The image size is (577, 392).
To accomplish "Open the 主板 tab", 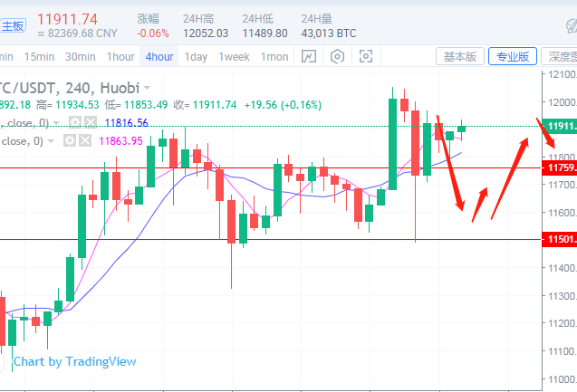I will pyautogui.click(x=13, y=25).
